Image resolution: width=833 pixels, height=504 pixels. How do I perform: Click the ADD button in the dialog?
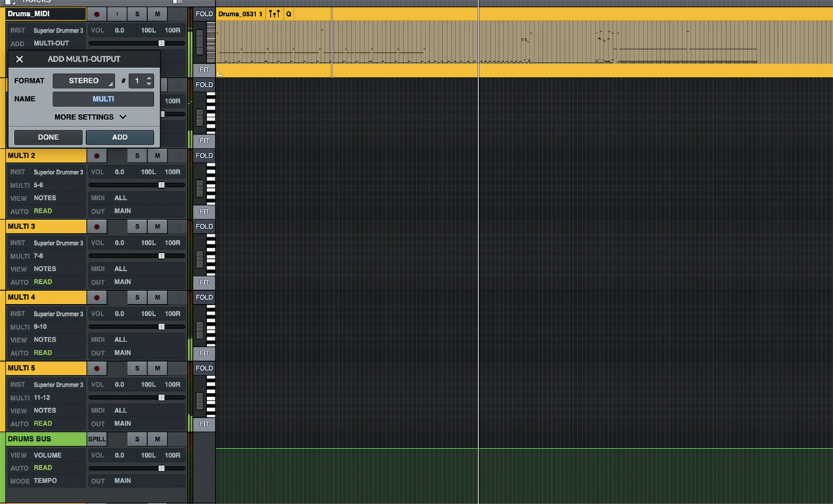coord(120,137)
